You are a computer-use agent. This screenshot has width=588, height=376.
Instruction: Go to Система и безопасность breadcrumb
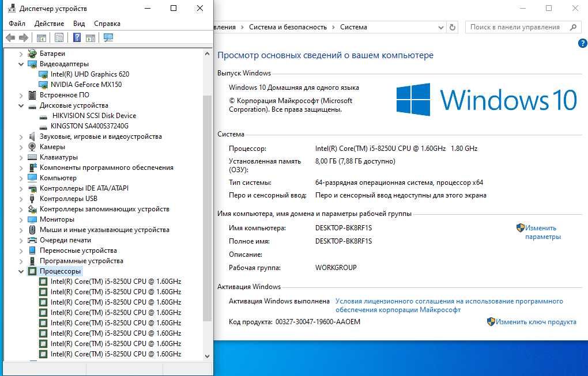pos(288,27)
